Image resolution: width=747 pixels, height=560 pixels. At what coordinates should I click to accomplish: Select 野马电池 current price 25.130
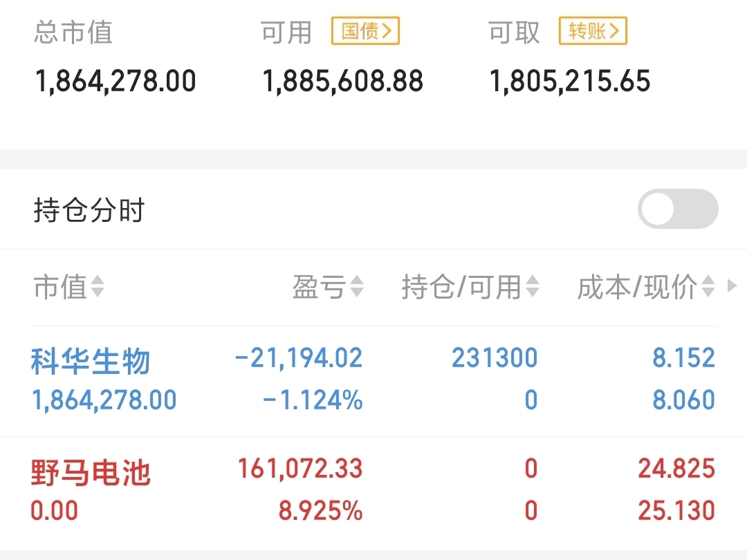tap(676, 510)
